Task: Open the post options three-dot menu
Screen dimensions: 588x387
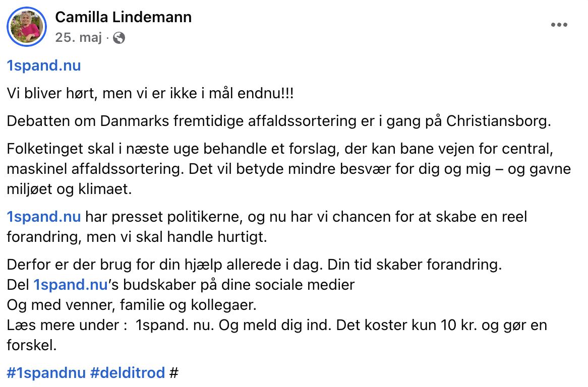Action: (x=559, y=25)
